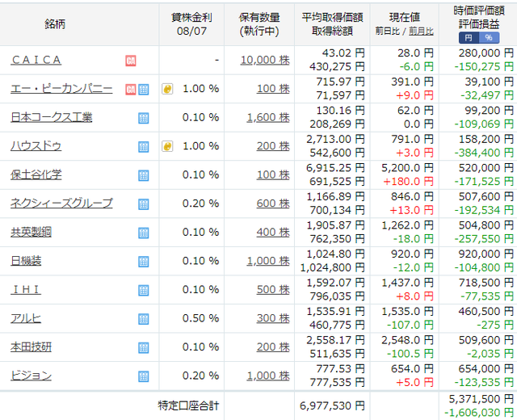Click the 1,600 株 holdings link
Image resolution: width=517 pixels, height=420 pixels.
[x=268, y=117]
